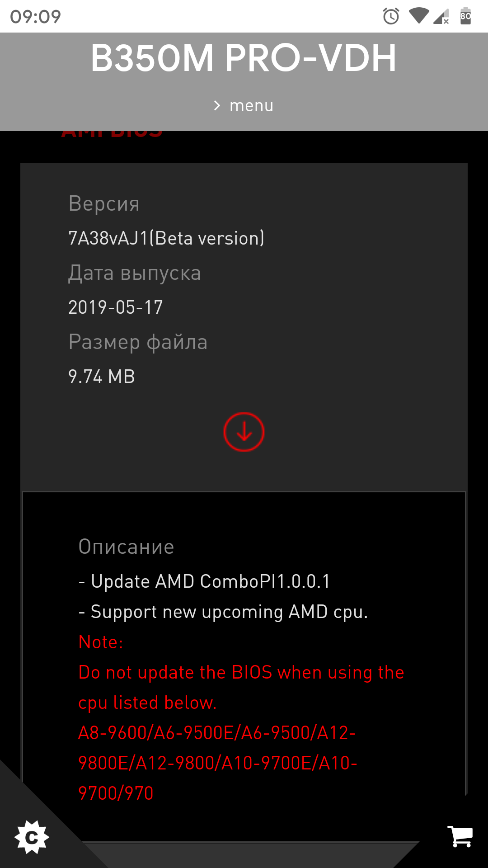
Task: Tap the cellular signal status icon
Action: point(441,16)
